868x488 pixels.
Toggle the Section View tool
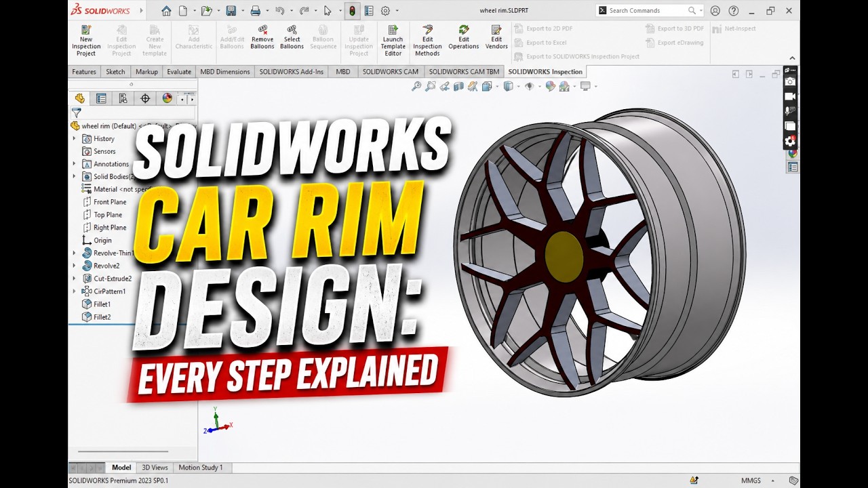click(x=459, y=86)
